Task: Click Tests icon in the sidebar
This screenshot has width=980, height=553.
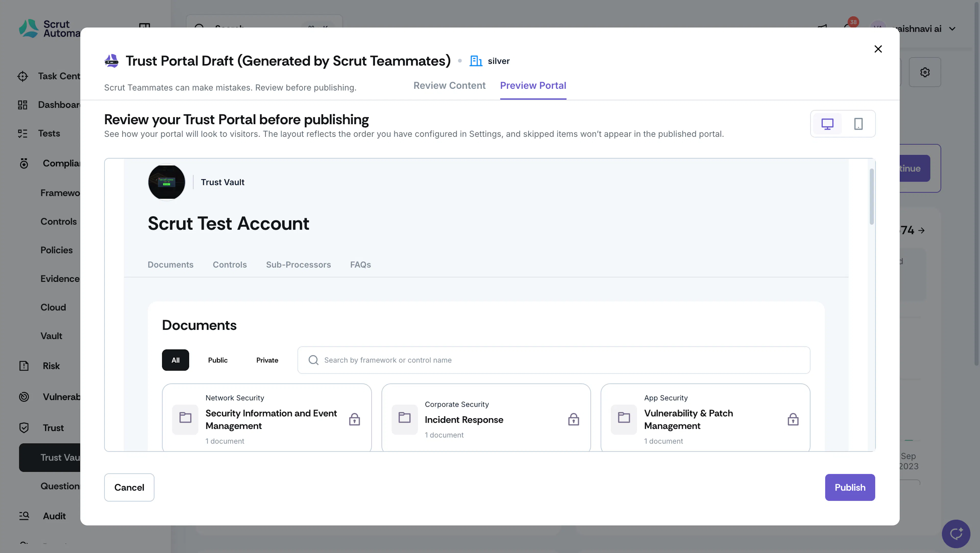Action: click(x=22, y=133)
